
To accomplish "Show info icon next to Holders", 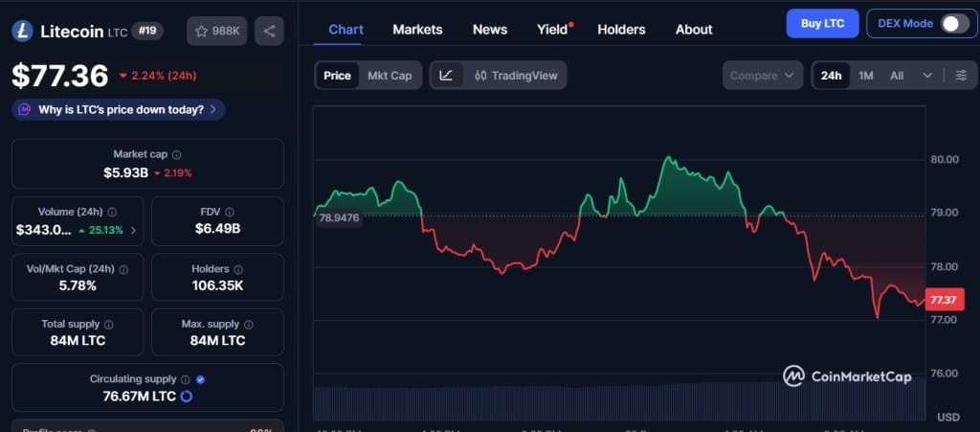I will coord(238,269).
